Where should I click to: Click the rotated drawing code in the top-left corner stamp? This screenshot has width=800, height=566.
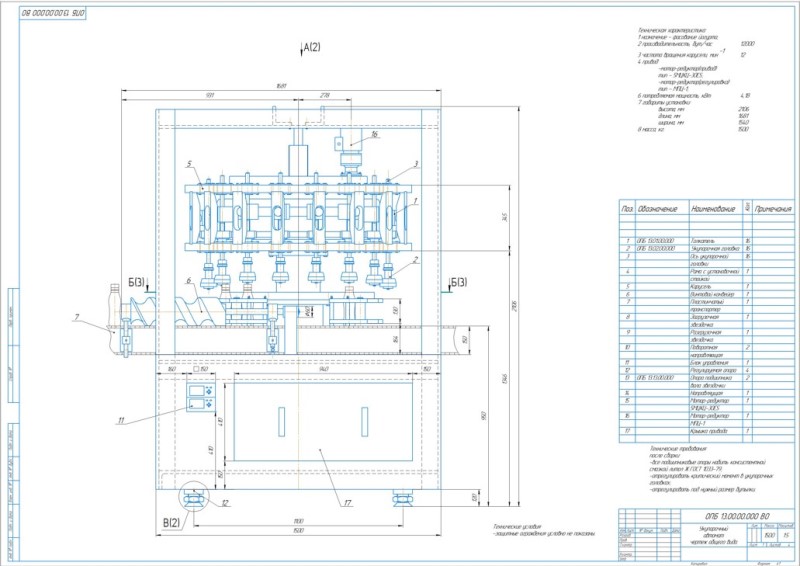(53, 13)
